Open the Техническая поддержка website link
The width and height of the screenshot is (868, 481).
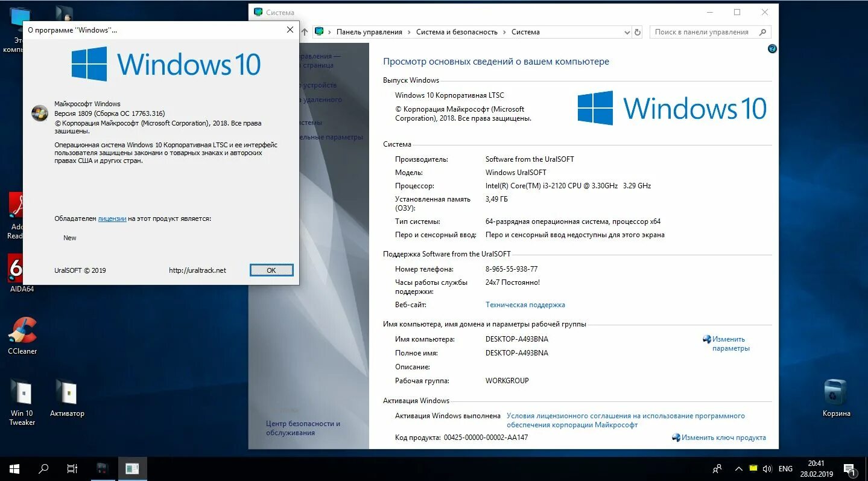click(x=525, y=305)
